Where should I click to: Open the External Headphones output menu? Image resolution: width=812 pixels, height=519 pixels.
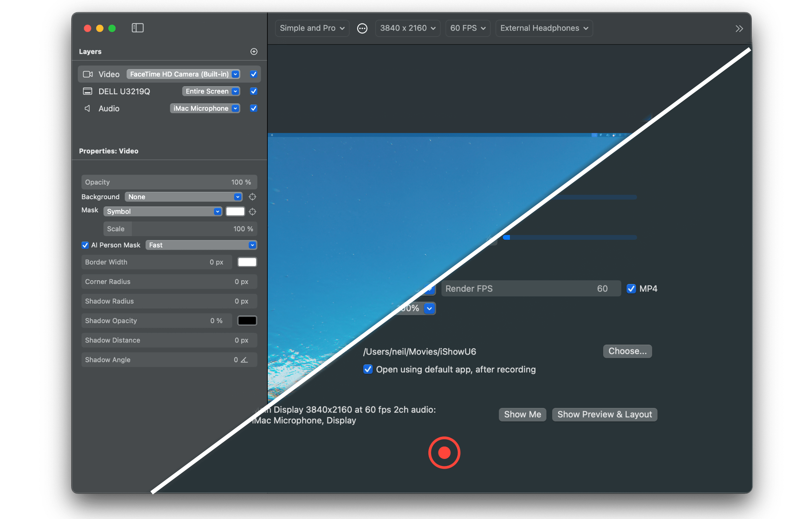544,28
